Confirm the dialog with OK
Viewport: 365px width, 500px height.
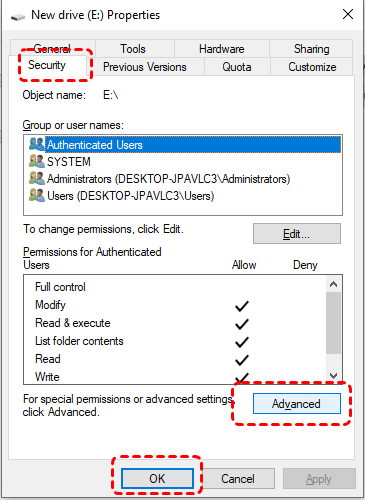[x=157, y=479]
